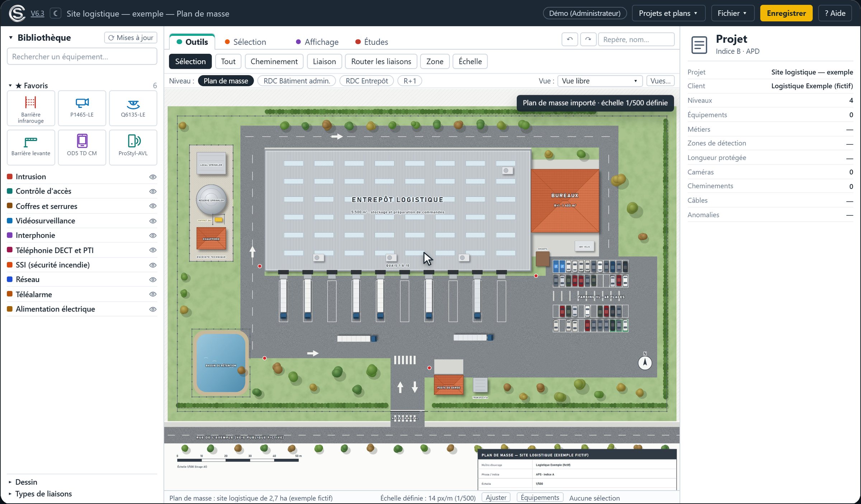Choose the Q6135-LE dome camera
Screen dimensions: 861x504
(133, 108)
